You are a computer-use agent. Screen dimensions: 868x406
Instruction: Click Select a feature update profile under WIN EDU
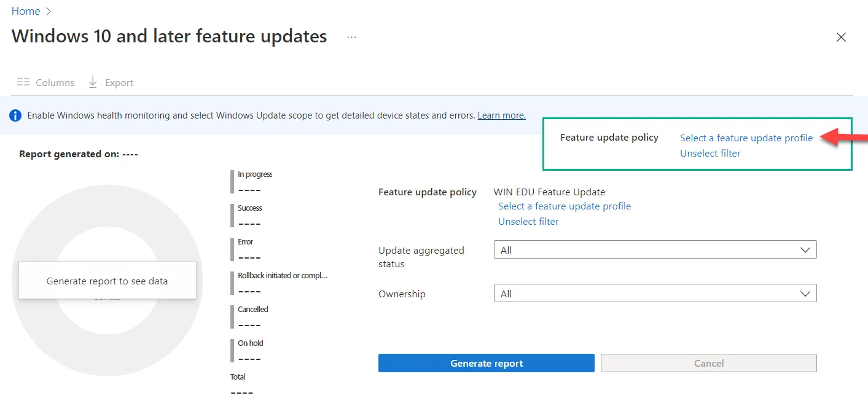[565, 206]
